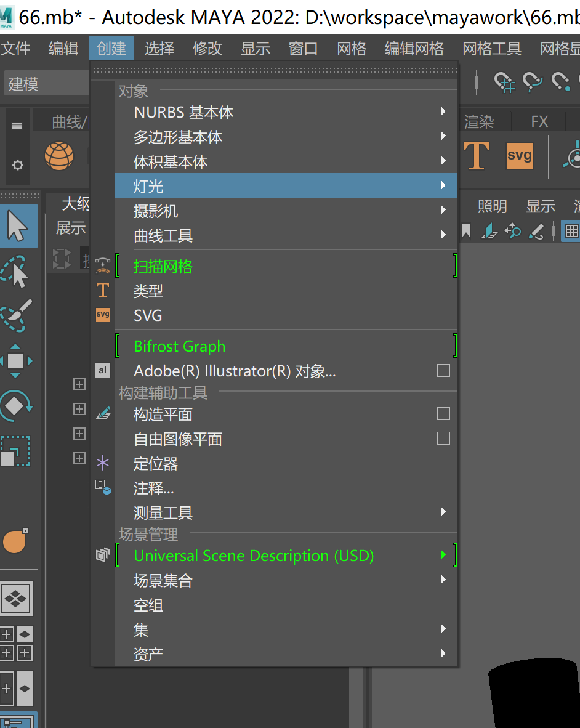This screenshot has width=580, height=728.
Task: Click the polygon sphere shelf icon
Action: tap(59, 156)
